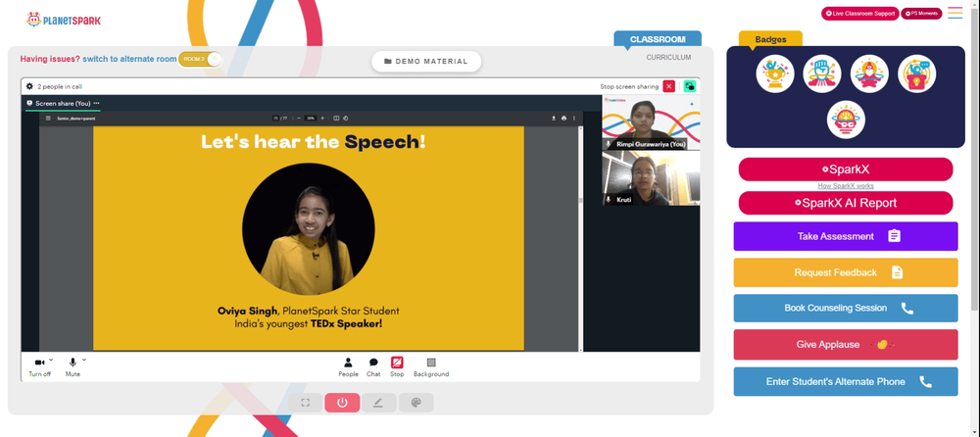Image resolution: width=980 pixels, height=437 pixels.
Task: Click the red power button
Action: (x=342, y=403)
